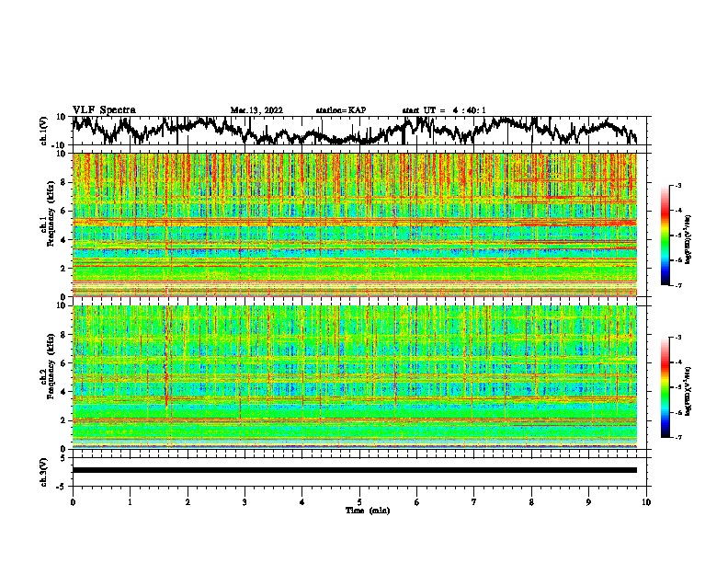The width and height of the screenshot is (728, 563).
Task: Click the "Time (min)" axis label
Action: pos(368,511)
